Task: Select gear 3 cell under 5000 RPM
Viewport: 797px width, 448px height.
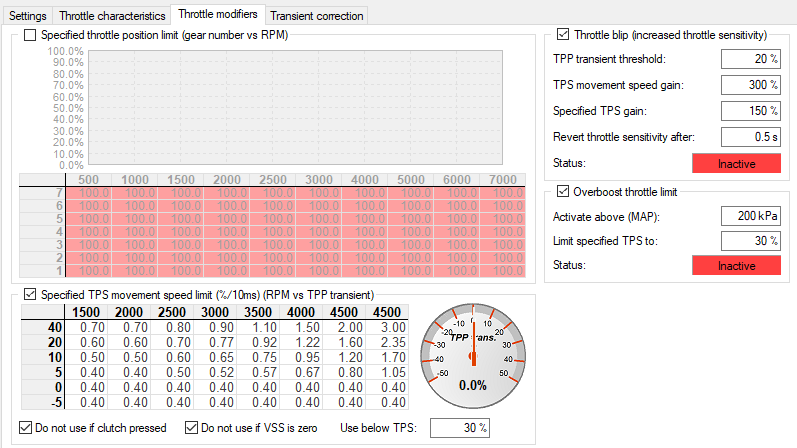Action: (411, 245)
